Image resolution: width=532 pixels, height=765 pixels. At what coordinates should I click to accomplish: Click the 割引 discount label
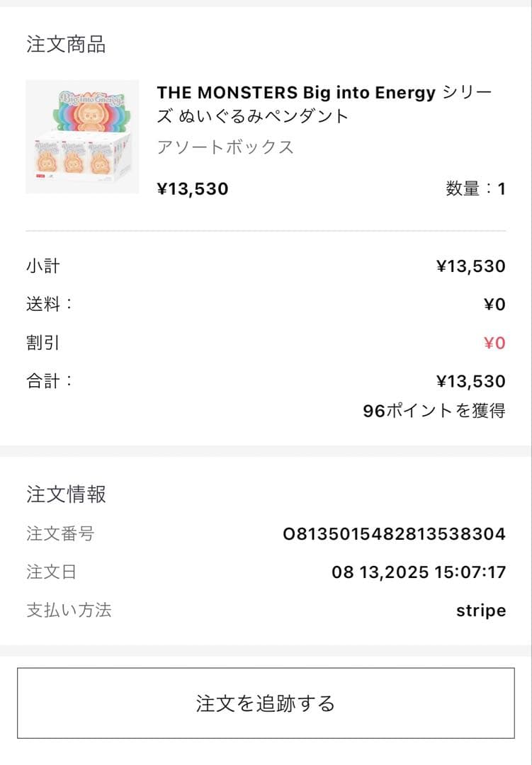tap(43, 343)
